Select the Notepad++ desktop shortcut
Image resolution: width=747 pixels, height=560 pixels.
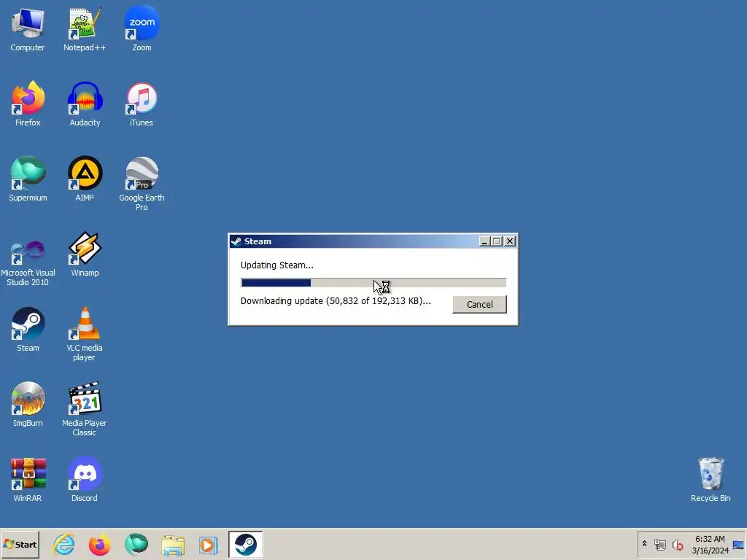[85, 29]
